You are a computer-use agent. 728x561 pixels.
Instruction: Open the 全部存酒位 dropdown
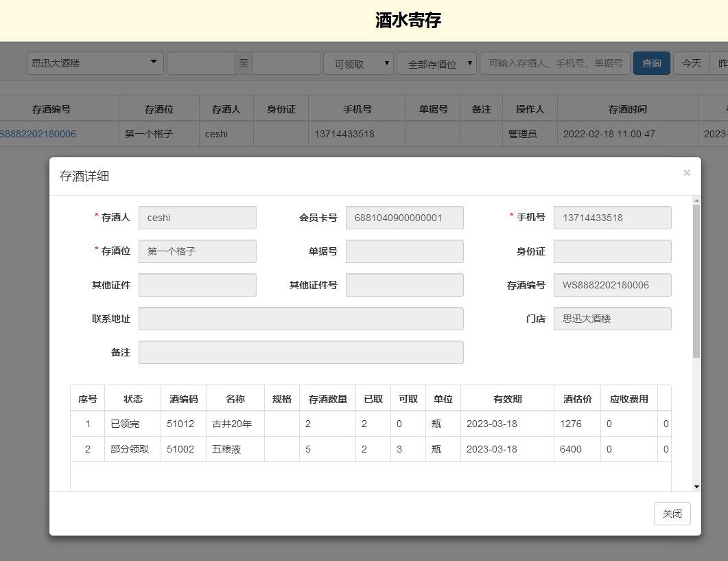pos(436,64)
